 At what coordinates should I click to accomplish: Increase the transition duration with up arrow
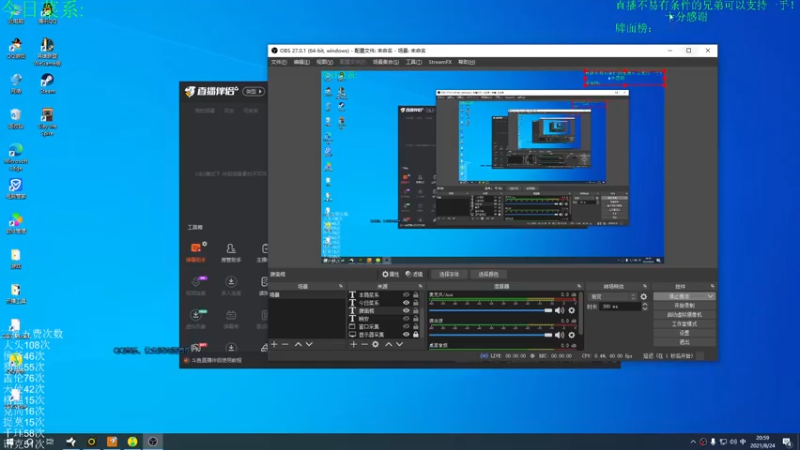coord(645,305)
